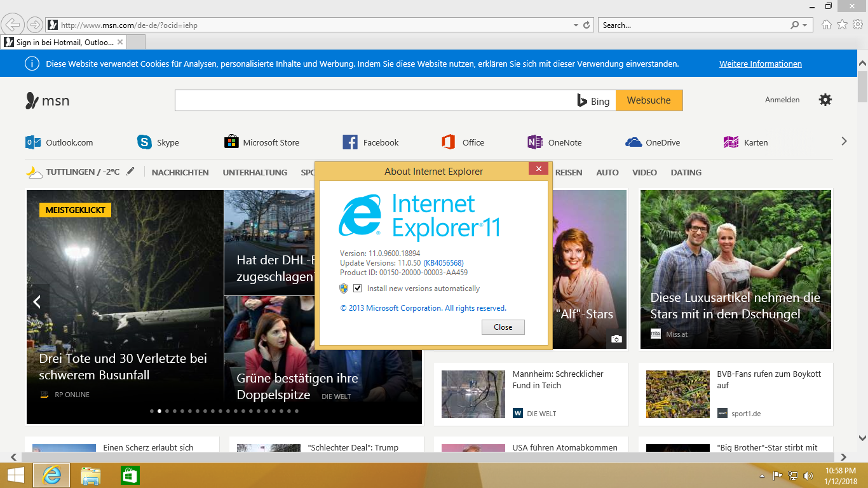Image resolution: width=868 pixels, height=488 pixels.
Task: Open the Outlook.com shortcut icon
Action: point(33,142)
